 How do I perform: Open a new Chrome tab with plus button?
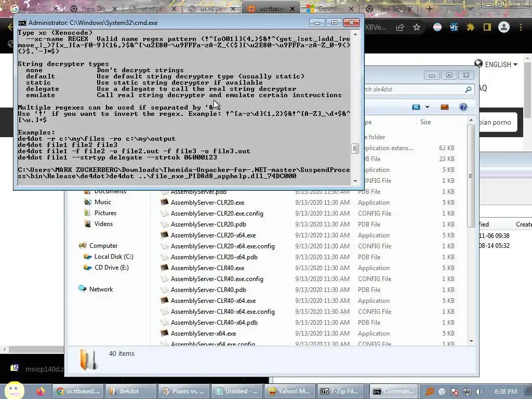click(430, 8)
